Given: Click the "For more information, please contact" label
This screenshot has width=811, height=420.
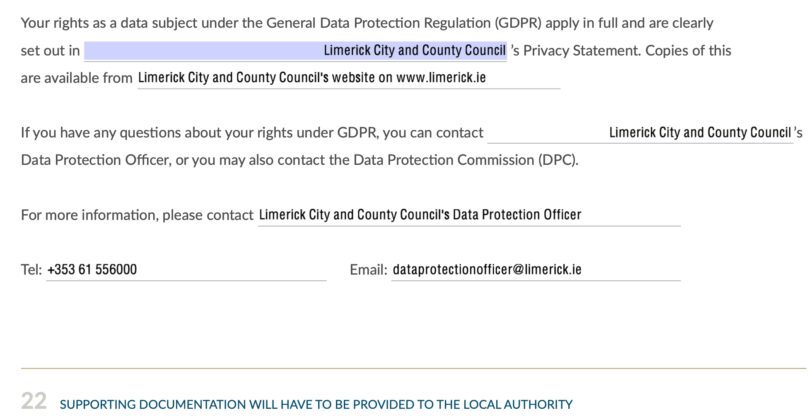Looking at the screenshot, I should pyautogui.click(x=137, y=215).
